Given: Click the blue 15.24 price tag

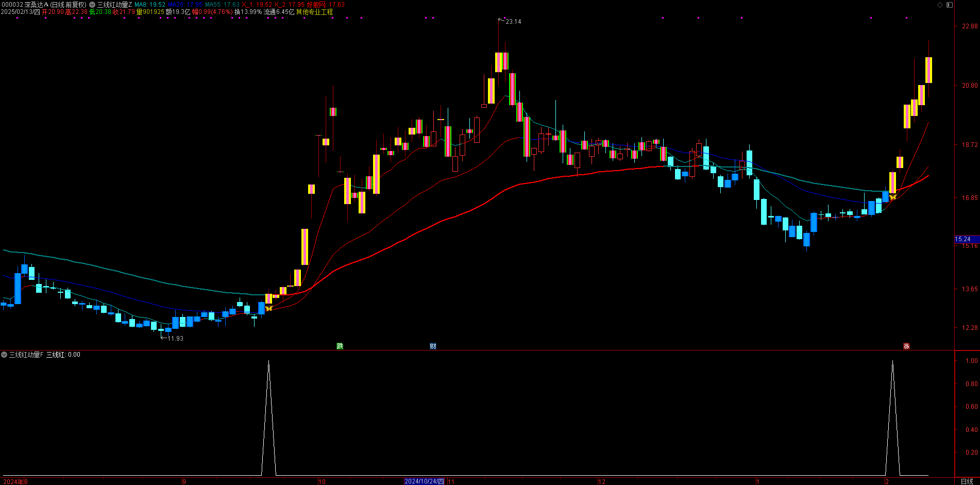Looking at the screenshot, I should (967, 239).
